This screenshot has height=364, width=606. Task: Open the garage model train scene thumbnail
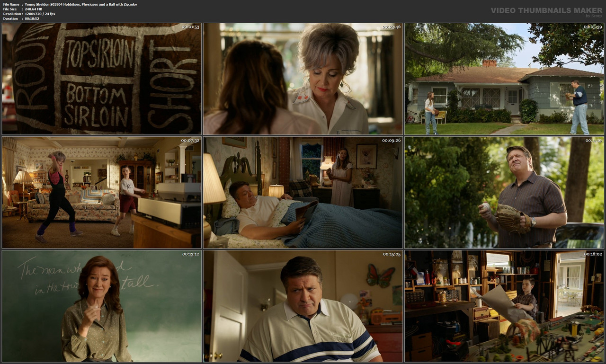(x=504, y=306)
